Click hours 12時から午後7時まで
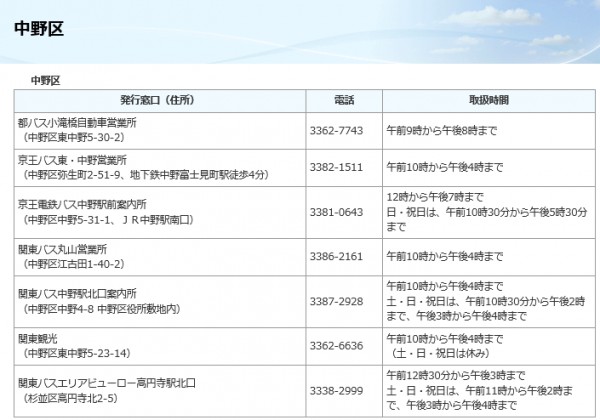Screen dimensions: 600x420 pos(435,197)
